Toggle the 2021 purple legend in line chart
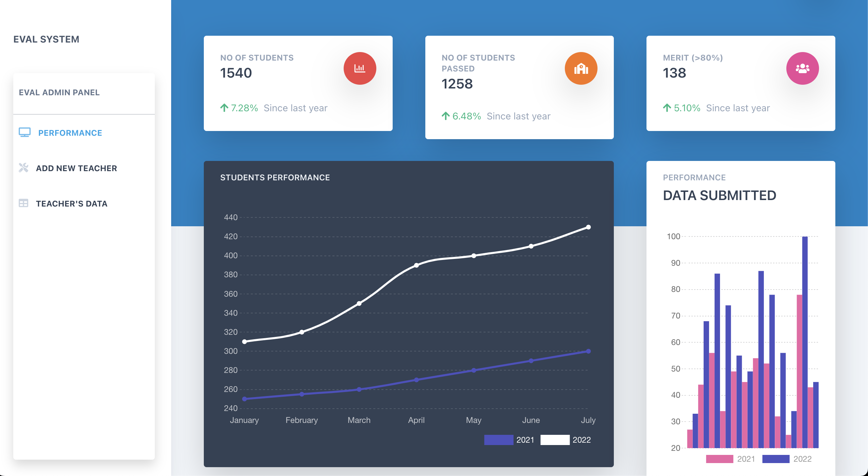The image size is (868, 476). 498,440
